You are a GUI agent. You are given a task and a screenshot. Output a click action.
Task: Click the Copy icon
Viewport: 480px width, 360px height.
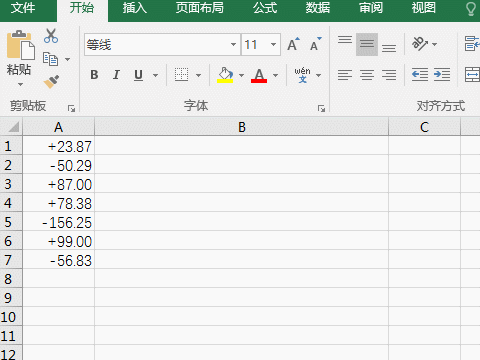tap(51, 59)
